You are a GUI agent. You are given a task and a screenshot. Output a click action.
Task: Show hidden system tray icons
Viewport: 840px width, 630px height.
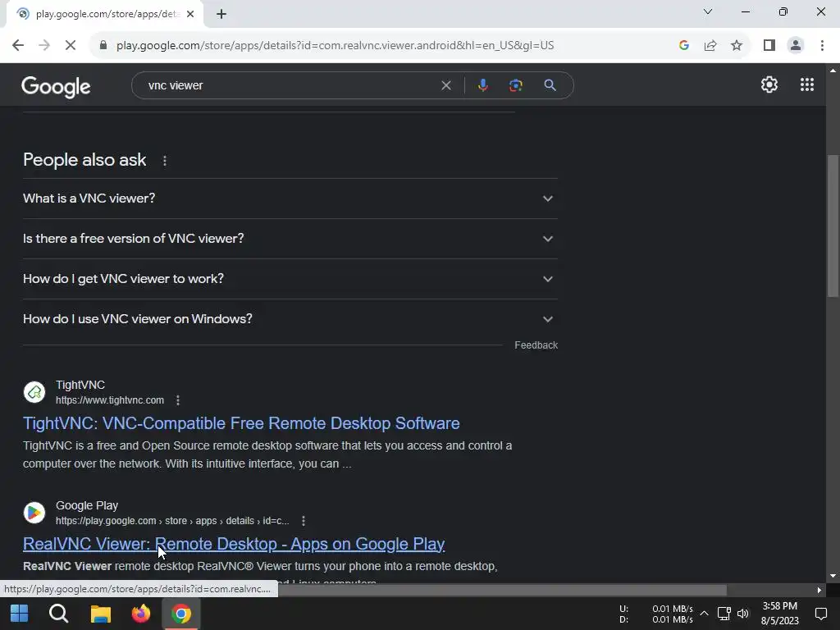[705, 614]
